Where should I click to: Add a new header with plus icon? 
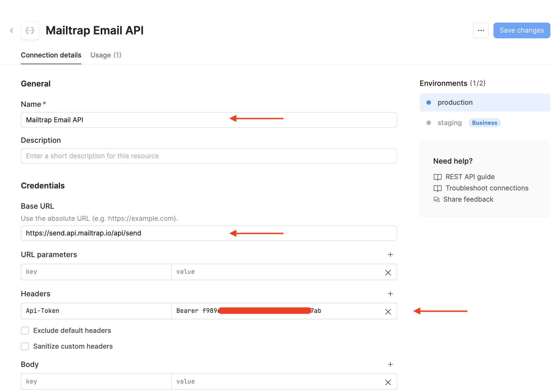(x=390, y=294)
